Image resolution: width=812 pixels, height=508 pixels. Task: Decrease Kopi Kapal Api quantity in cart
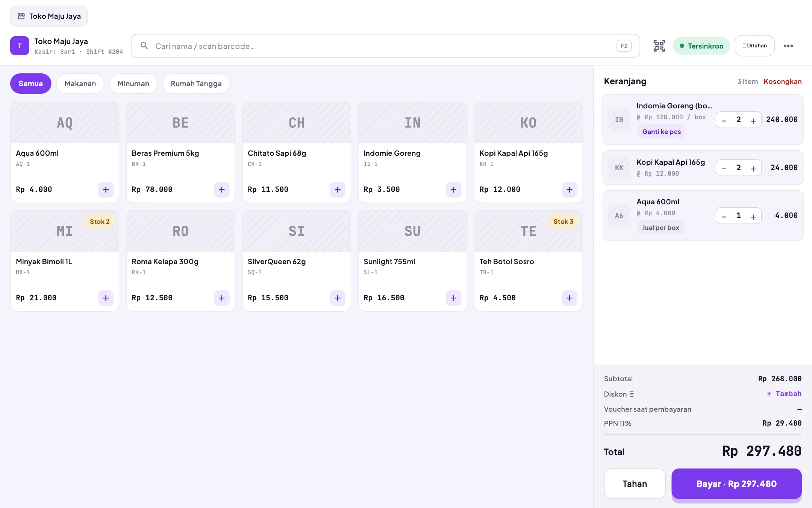click(724, 168)
